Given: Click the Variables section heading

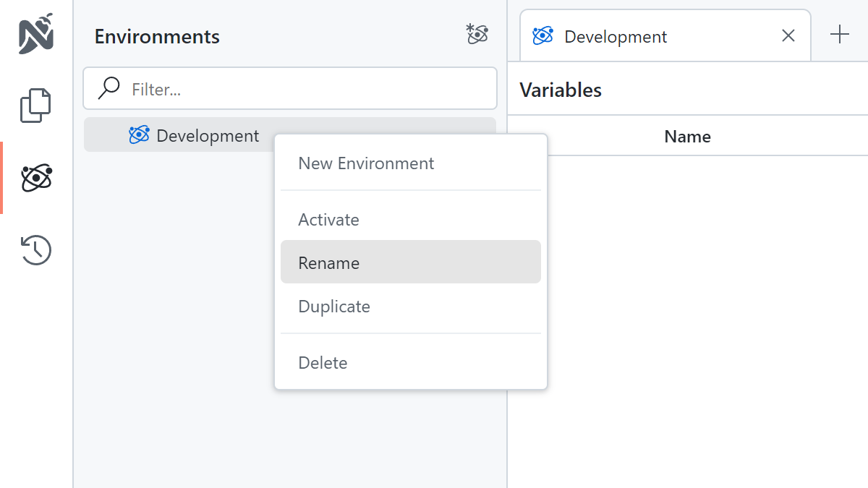Looking at the screenshot, I should (561, 90).
